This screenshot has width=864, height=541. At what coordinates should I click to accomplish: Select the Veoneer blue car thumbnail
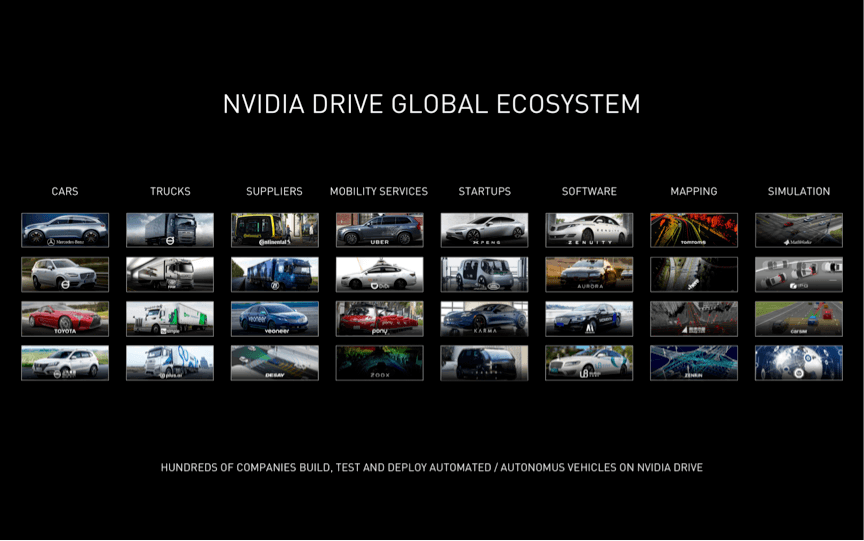[275, 318]
